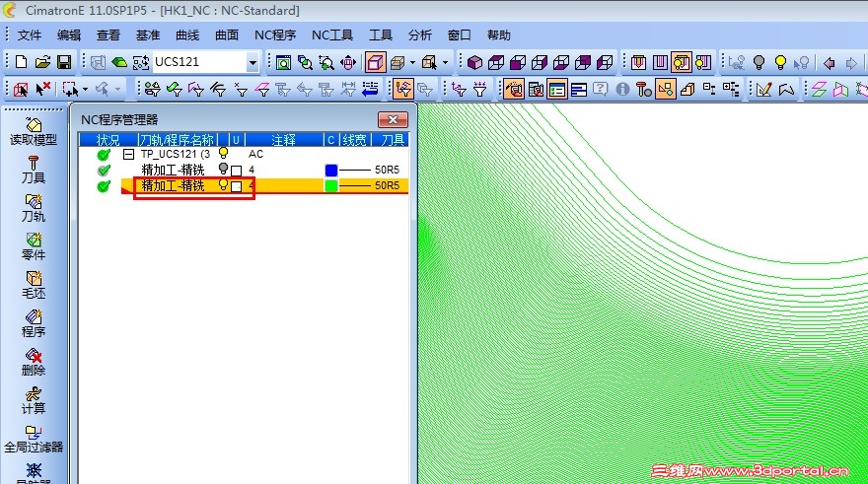This screenshot has width=868, height=484.
Task: Click the 刀具 column header
Action: point(391,140)
